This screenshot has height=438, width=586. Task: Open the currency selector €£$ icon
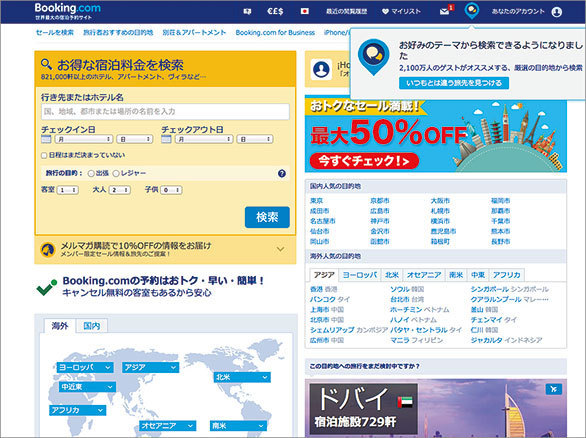[x=275, y=12]
